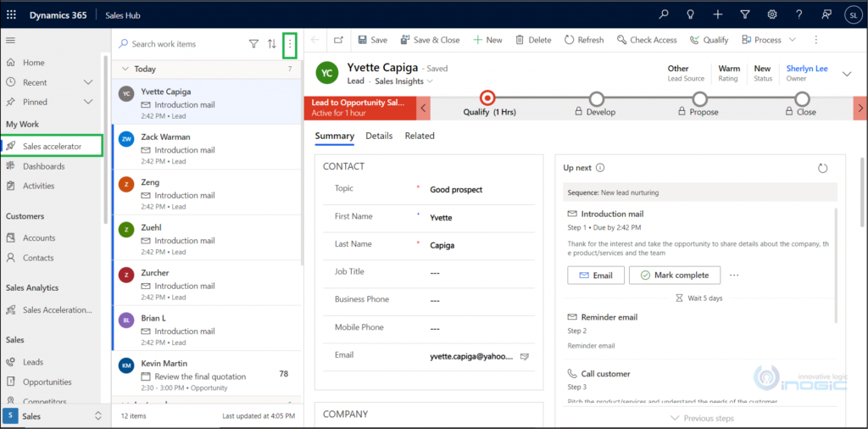Switch to the Summary tab
The height and width of the screenshot is (429, 868).
click(334, 136)
